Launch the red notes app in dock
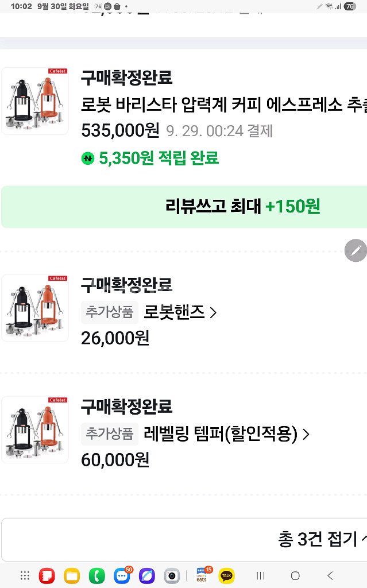 coord(47,575)
